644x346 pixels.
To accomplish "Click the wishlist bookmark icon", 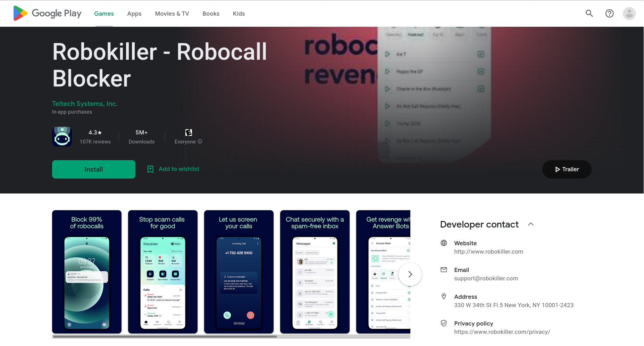I will (150, 169).
